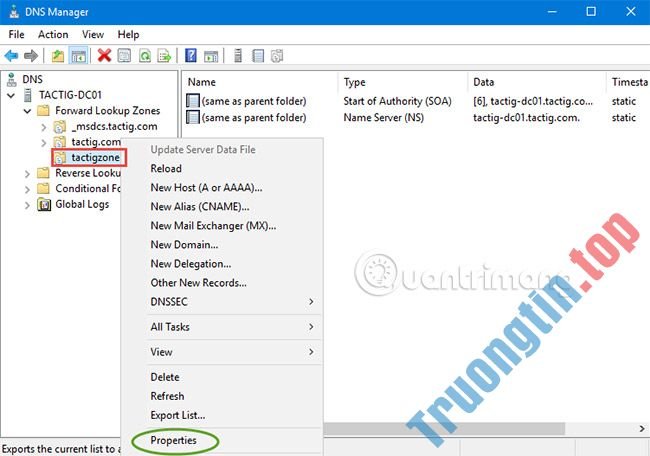Sort by the Name column header
The image size is (650, 456).
[x=261, y=82]
